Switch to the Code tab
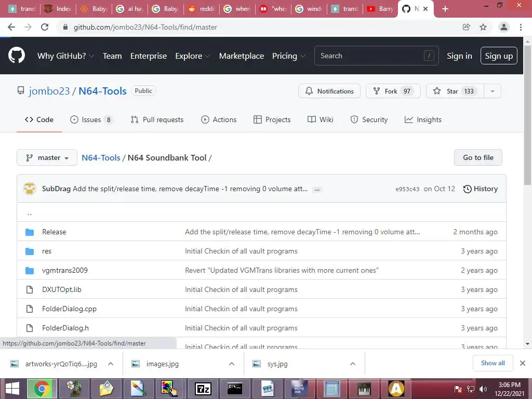The height and width of the screenshot is (399, 532). pos(39,120)
